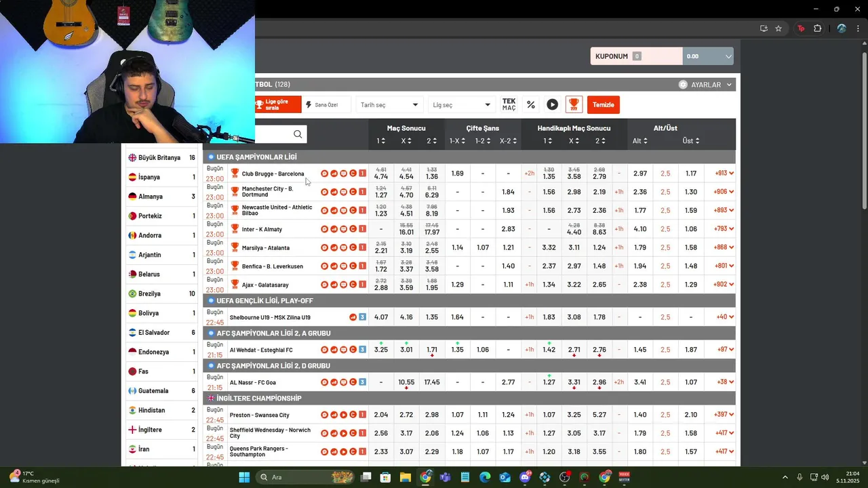
Task: Expand the AYARLAR settings menu
Action: pos(705,85)
